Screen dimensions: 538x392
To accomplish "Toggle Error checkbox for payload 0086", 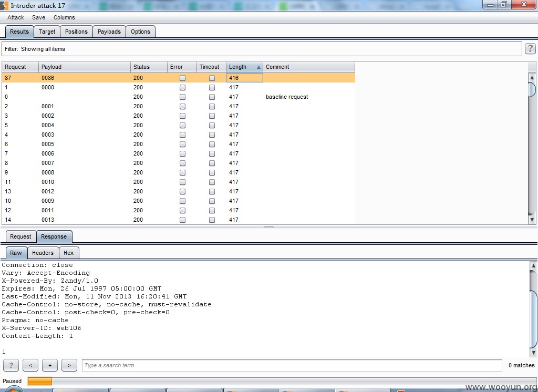I will [182, 78].
